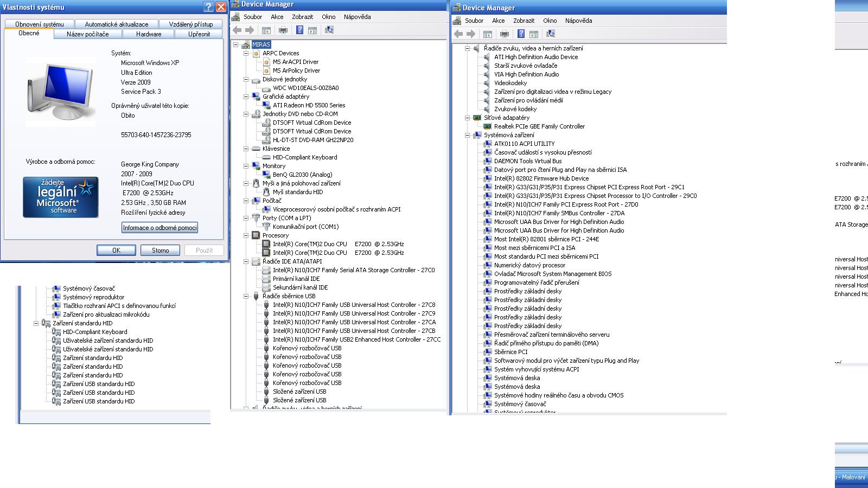Click the Informace o odborné pomoci button
Screen dimensions: 868x488
coord(159,228)
